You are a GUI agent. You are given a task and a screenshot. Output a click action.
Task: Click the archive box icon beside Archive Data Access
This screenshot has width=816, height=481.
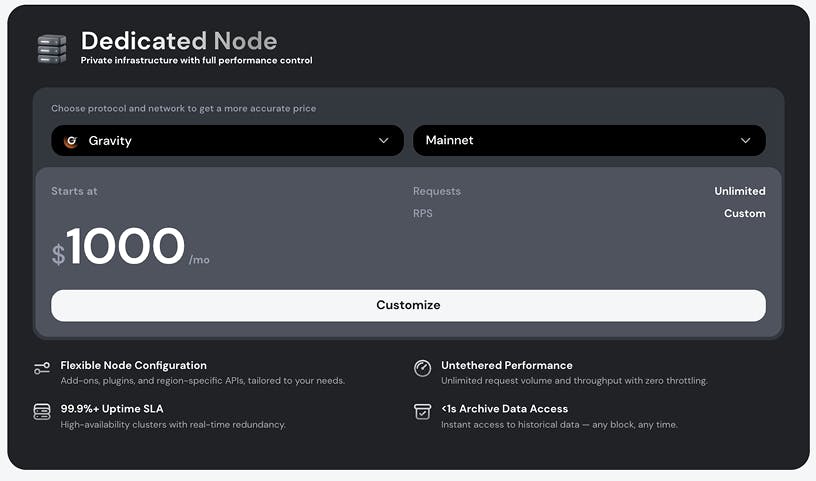423,412
